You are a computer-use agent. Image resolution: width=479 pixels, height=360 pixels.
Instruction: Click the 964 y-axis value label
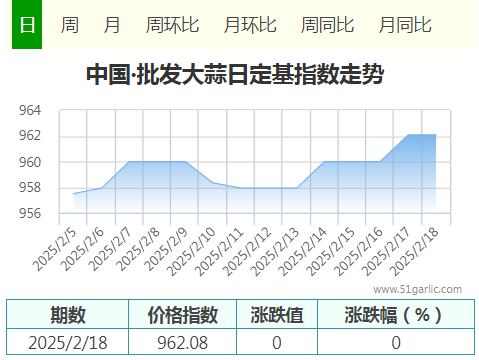[x=30, y=110]
